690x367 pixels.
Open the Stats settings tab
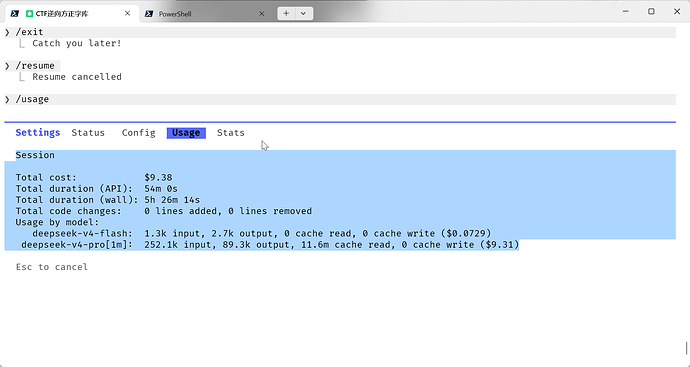[231, 133]
